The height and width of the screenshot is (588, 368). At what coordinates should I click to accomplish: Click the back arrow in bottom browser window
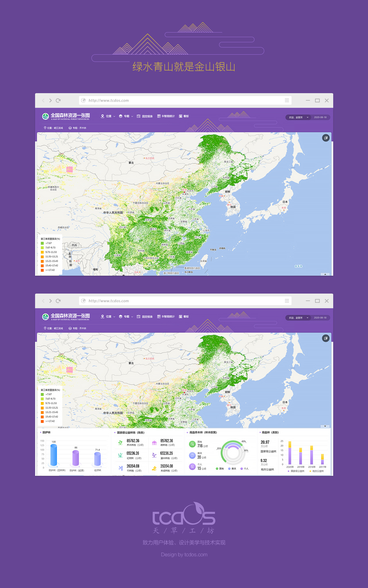(x=43, y=301)
